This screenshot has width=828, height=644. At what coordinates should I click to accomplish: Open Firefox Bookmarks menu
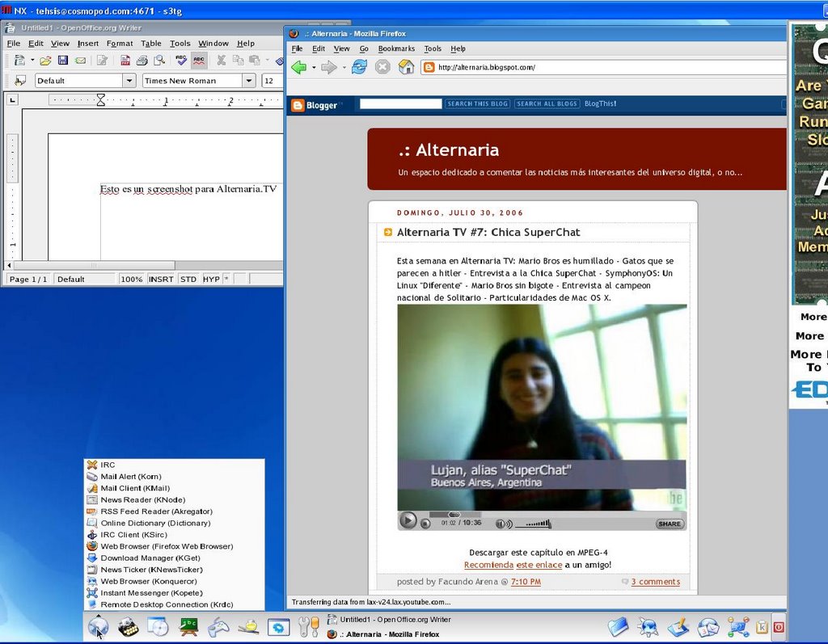[396, 48]
